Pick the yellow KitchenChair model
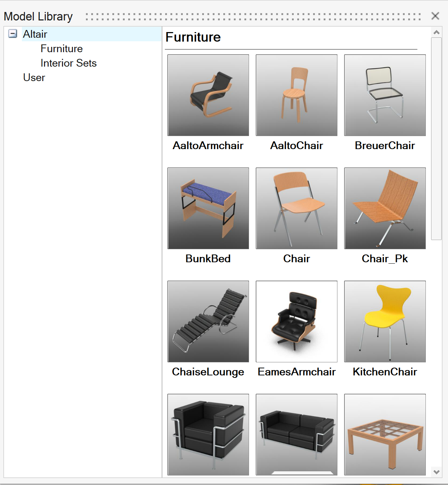Image resolution: width=448 pixels, height=485 pixels. coord(385,321)
